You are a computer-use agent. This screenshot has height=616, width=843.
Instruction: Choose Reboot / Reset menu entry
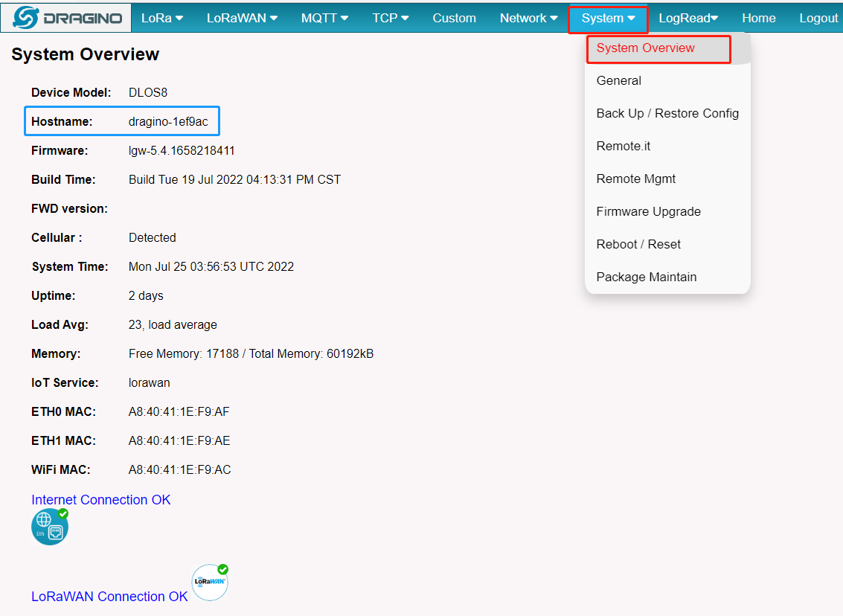coord(667,245)
